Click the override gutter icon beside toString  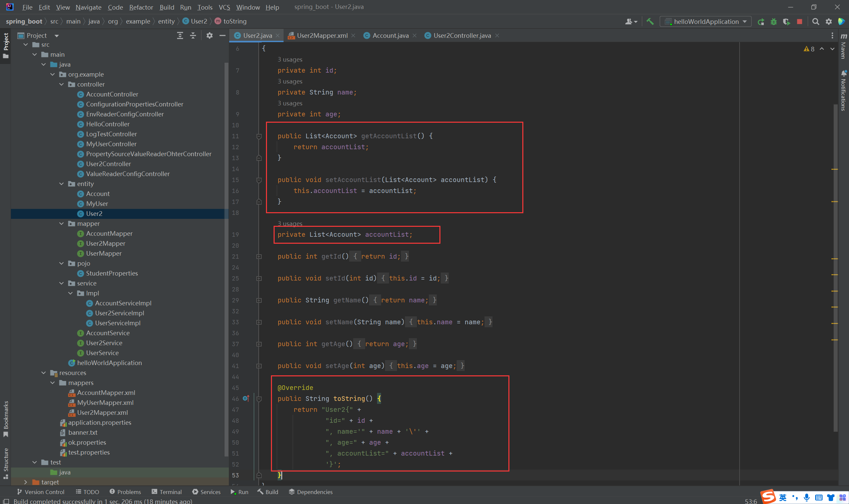246,398
